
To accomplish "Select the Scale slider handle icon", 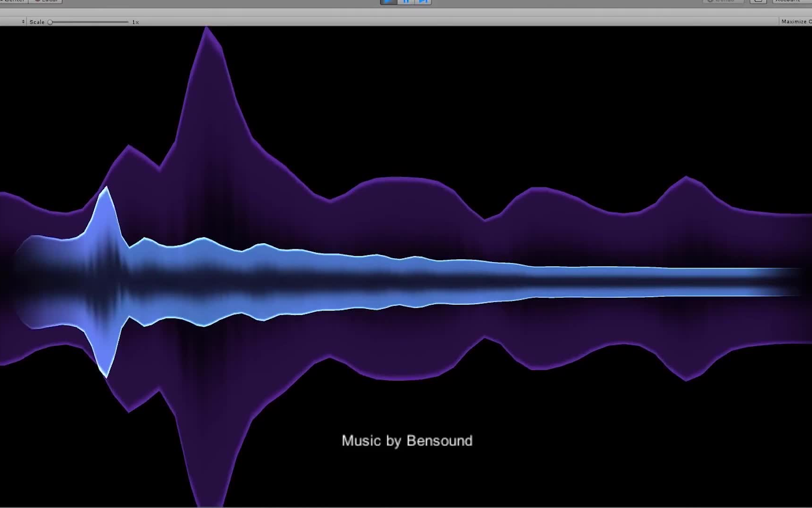I will (x=50, y=22).
